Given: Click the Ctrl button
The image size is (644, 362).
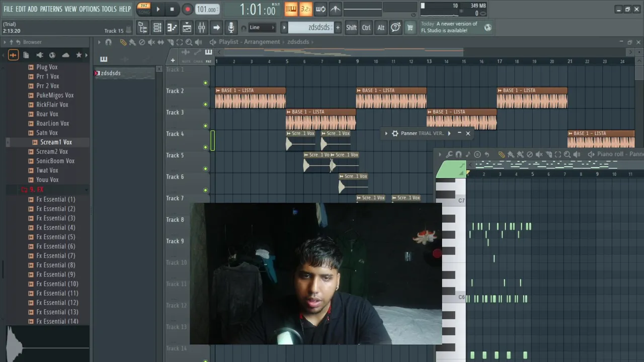Looking at the screenshot, I should 366,28.
